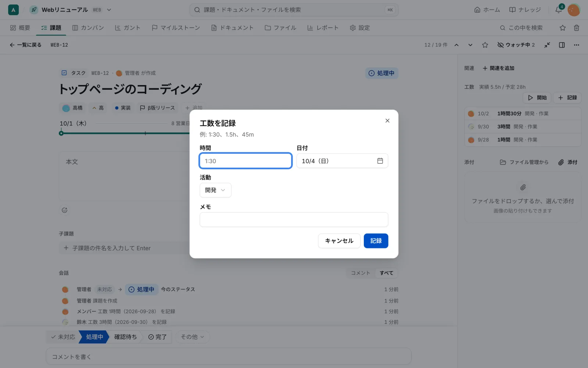Switch to the 概要 tab
This screenshot has width=588, height=368.
tap(20, 28)
